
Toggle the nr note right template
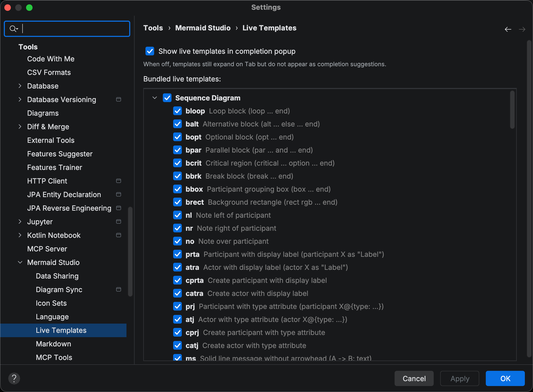pyautogui.click(x=177, y=228)
